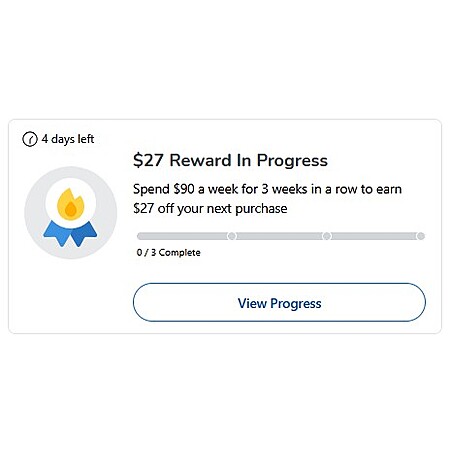Click the "4 days left" text
Screen dimensions: 450x450
(68, 139)
